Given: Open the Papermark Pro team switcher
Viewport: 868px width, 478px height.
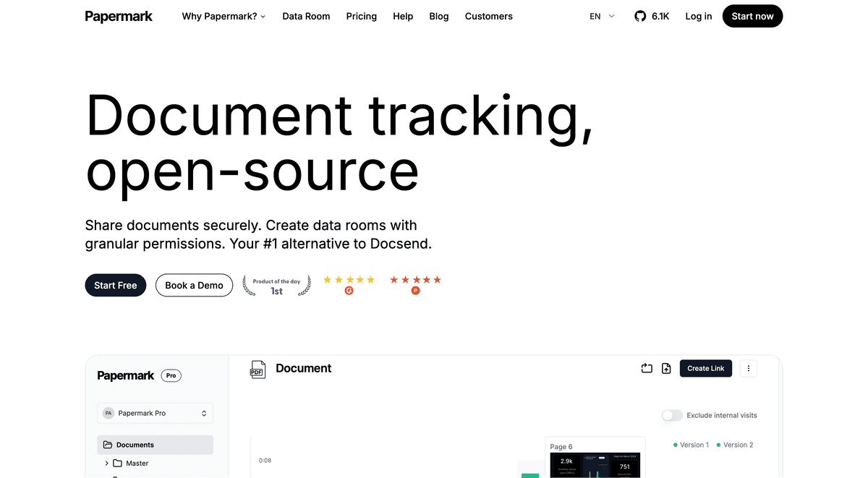Looking at the screenshot, I should tap(155, 413).
